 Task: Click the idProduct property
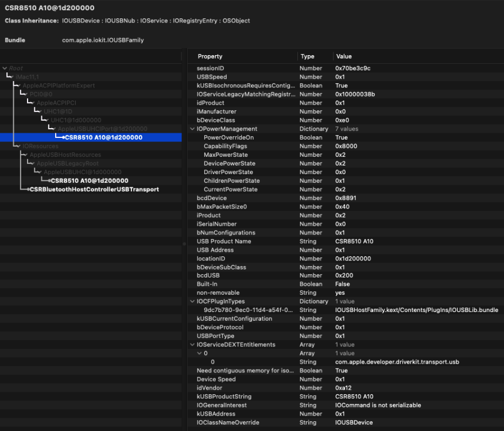pos(210,103)
